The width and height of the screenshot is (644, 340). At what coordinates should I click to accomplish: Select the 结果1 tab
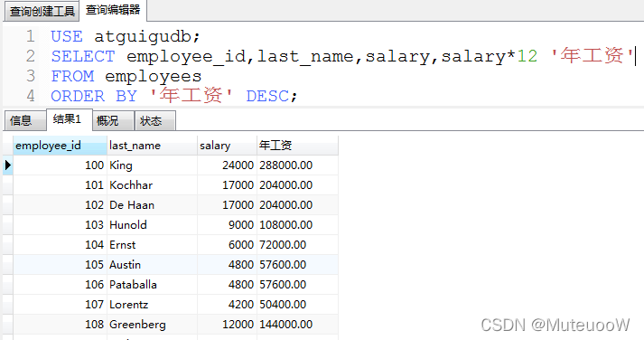(x=69, y=119)
